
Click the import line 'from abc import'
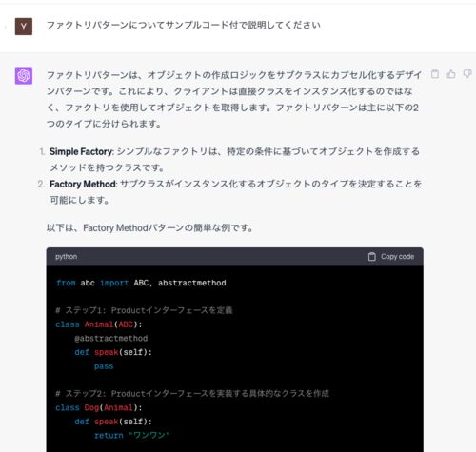click(x=141, y=283)
